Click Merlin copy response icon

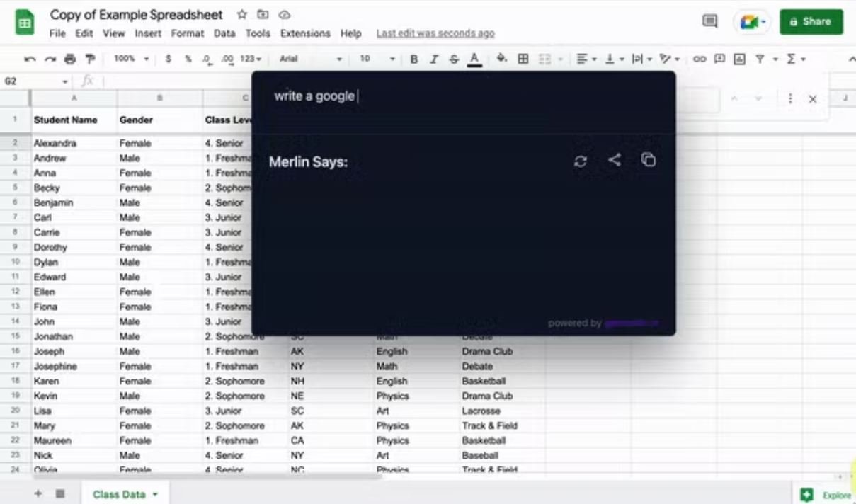tap(649, 161)
